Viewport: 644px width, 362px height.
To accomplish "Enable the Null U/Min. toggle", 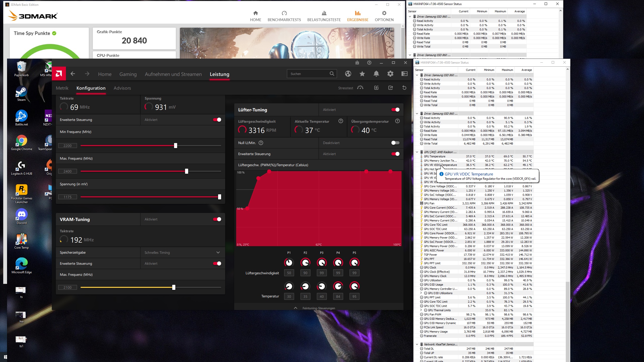I will tap(395, 143).
